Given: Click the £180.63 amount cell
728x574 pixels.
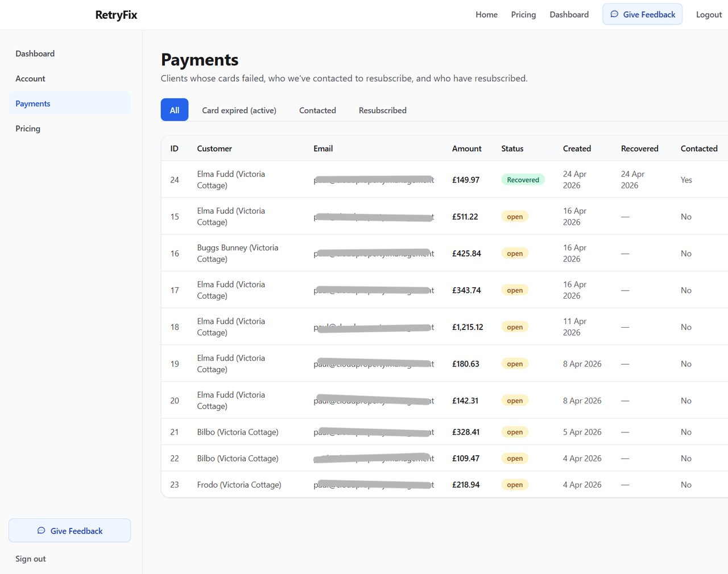Looking at the screenshot, I should 466,364.
